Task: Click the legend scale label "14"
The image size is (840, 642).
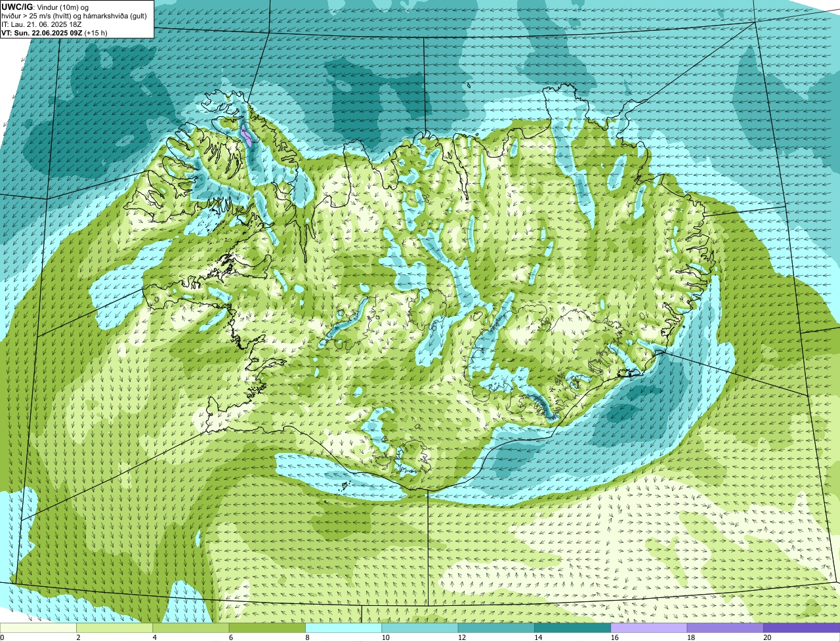Action: (x=538, y=637)
